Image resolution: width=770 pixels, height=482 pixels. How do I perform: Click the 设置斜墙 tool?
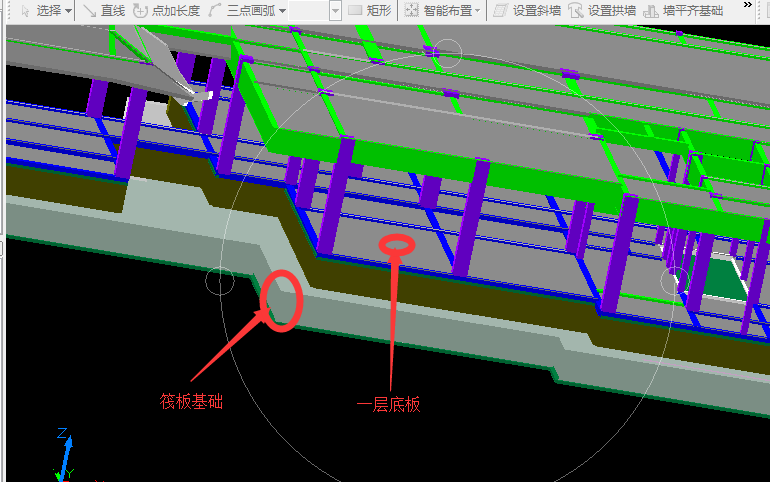527,10
